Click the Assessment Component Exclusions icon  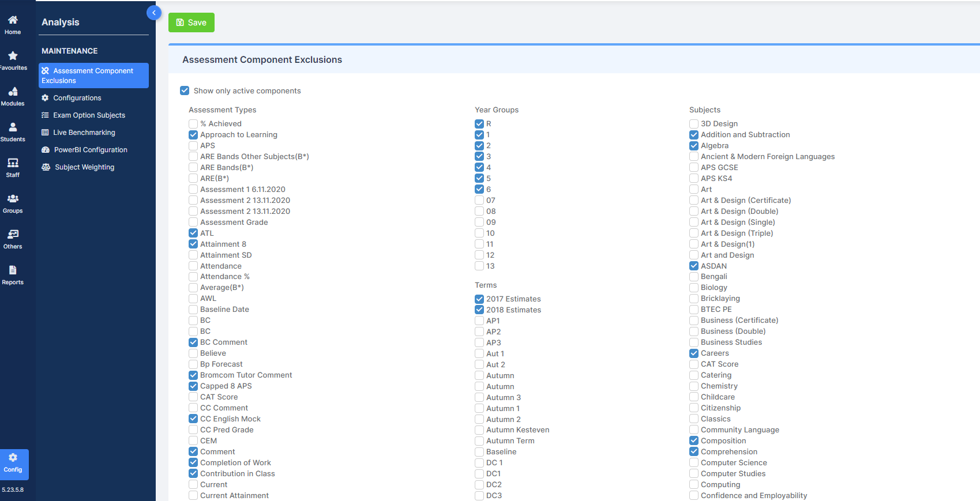45,71
